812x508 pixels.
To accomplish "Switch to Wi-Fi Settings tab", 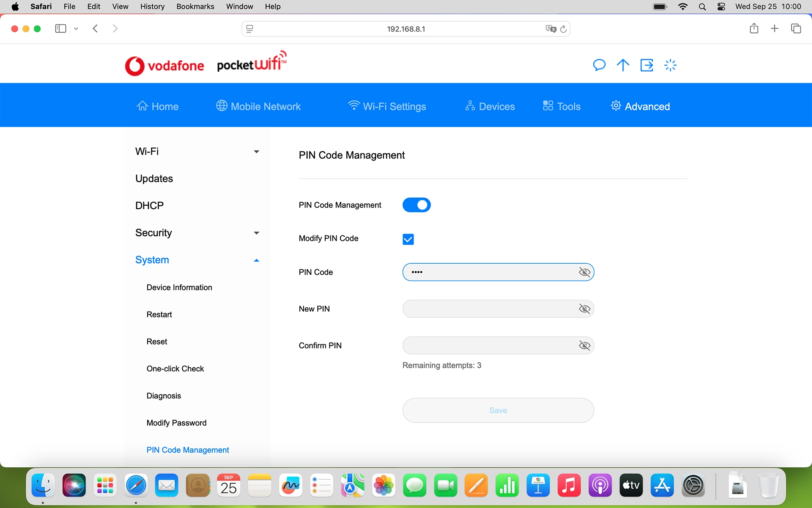I will [387, 106].
